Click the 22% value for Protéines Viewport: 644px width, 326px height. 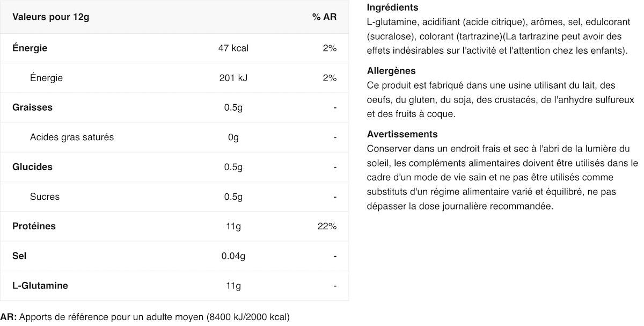click(327, 226)
